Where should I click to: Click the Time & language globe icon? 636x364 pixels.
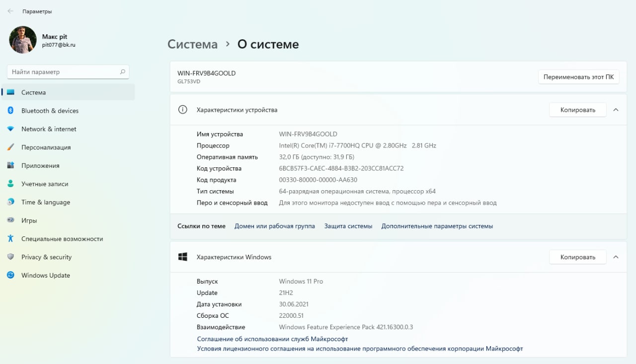click(10, 202)
